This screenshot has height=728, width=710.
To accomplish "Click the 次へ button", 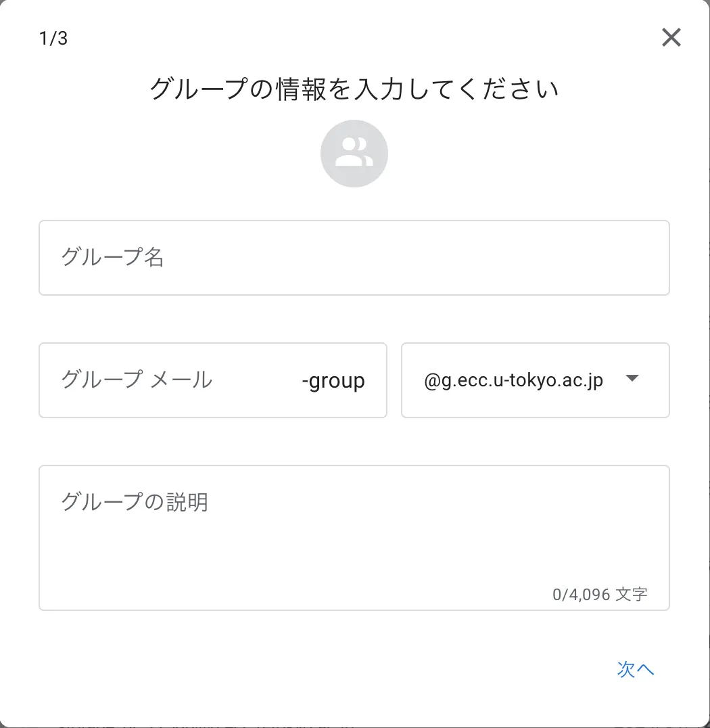I will click(x=636, y=669).
